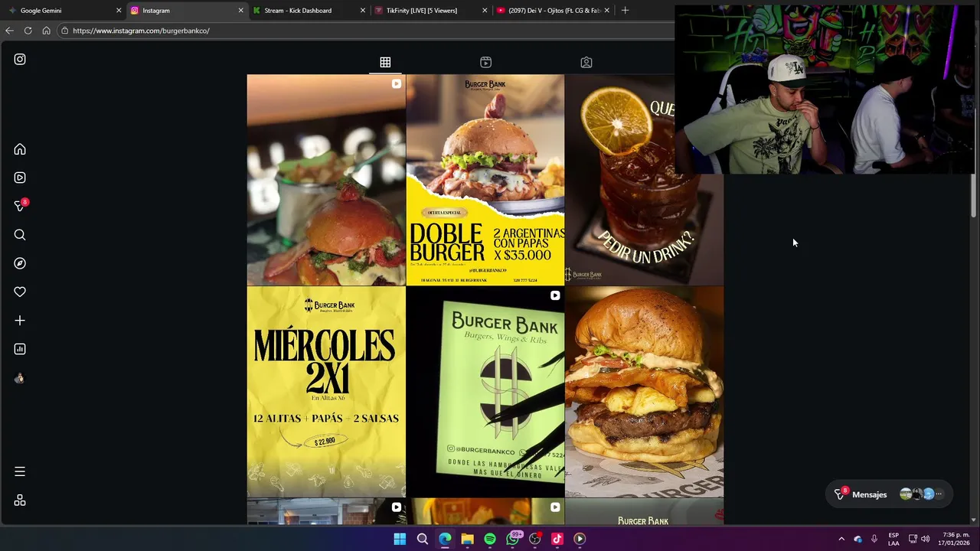Reload the Instagram page
980x551 pixels.
28,31
